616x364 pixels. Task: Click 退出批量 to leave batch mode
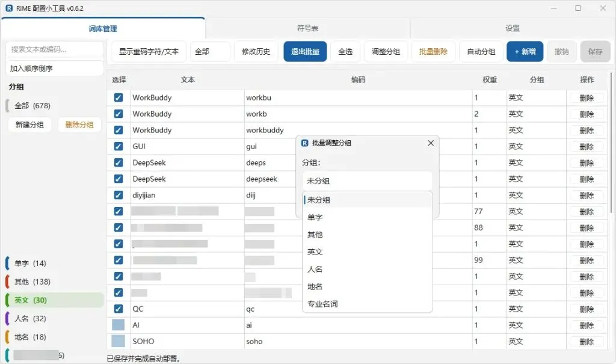(x=305, y=52)
